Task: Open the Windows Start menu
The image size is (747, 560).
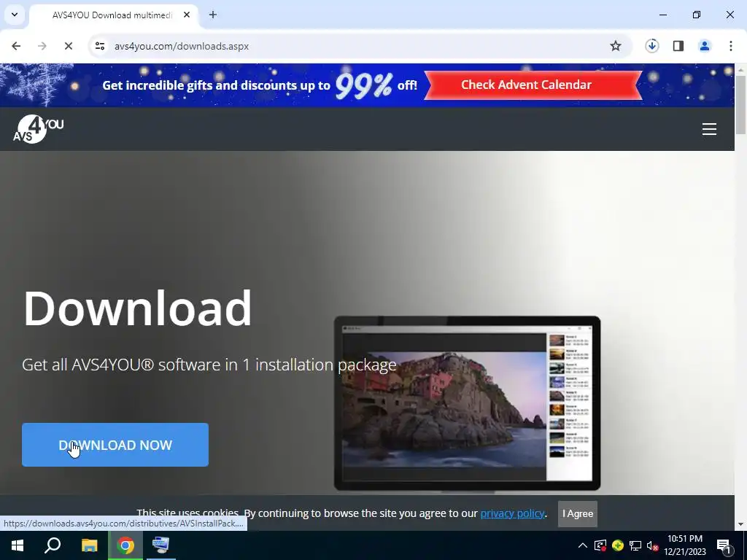Action: coord(18,545)
